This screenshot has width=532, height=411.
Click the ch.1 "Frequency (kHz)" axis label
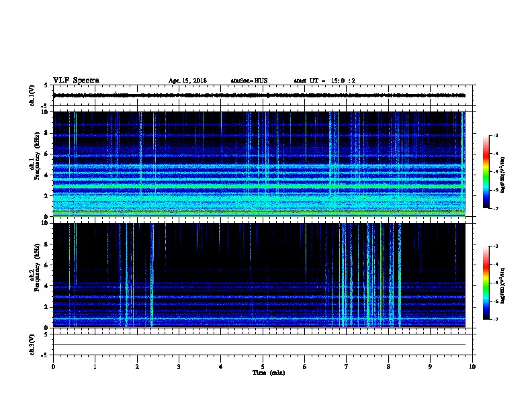pyautogui.click(x=38, y=156)
